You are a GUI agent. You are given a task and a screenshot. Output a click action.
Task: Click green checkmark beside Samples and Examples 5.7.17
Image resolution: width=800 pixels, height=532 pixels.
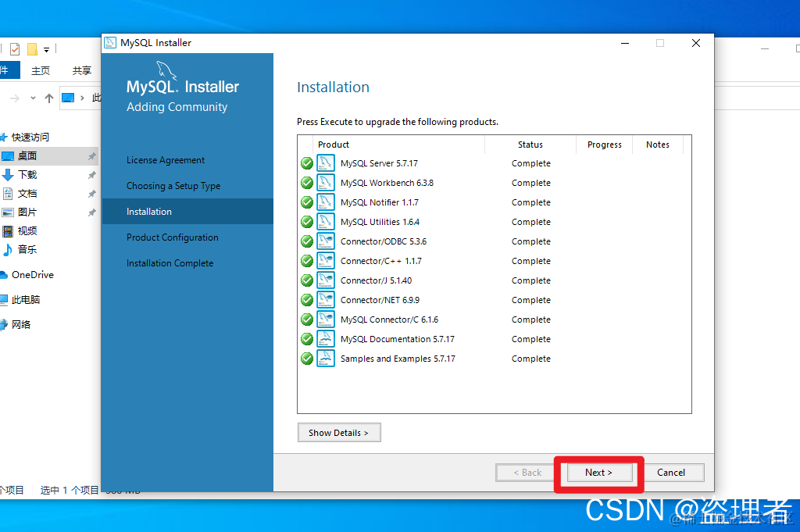click(306, 359)
